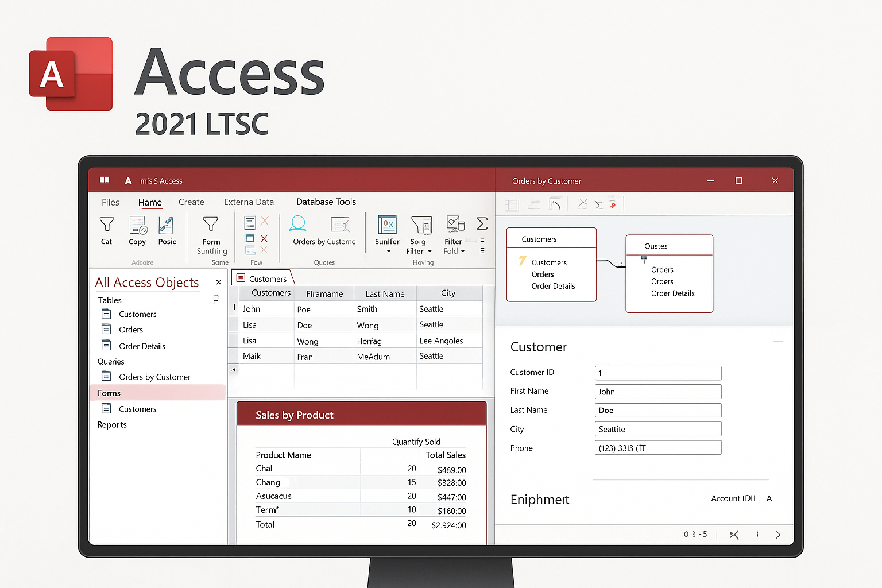
Task: Click the Customers table icon in the navigation pane
Action: point(106,314)
